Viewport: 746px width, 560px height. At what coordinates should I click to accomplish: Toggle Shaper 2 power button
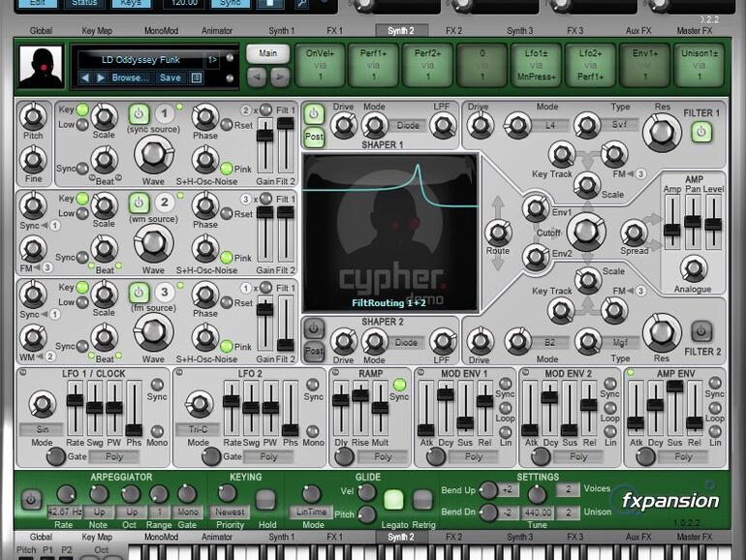tap(314, 328)
